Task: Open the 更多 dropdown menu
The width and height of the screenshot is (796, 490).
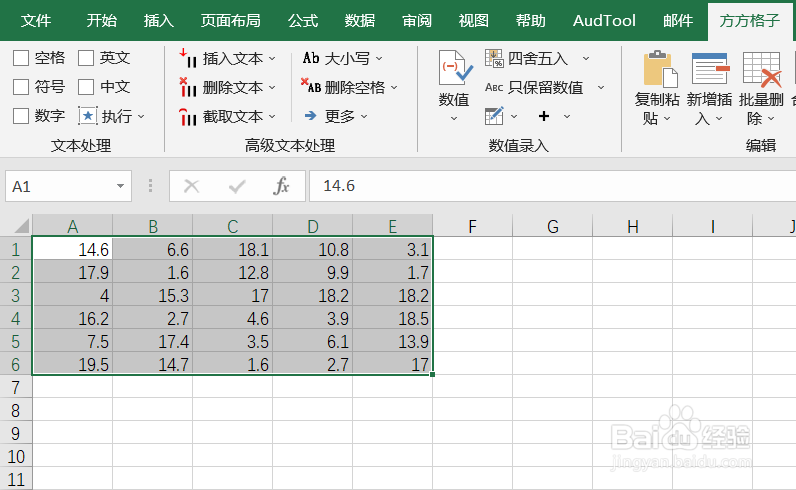Action: click(x=364, y=116)
